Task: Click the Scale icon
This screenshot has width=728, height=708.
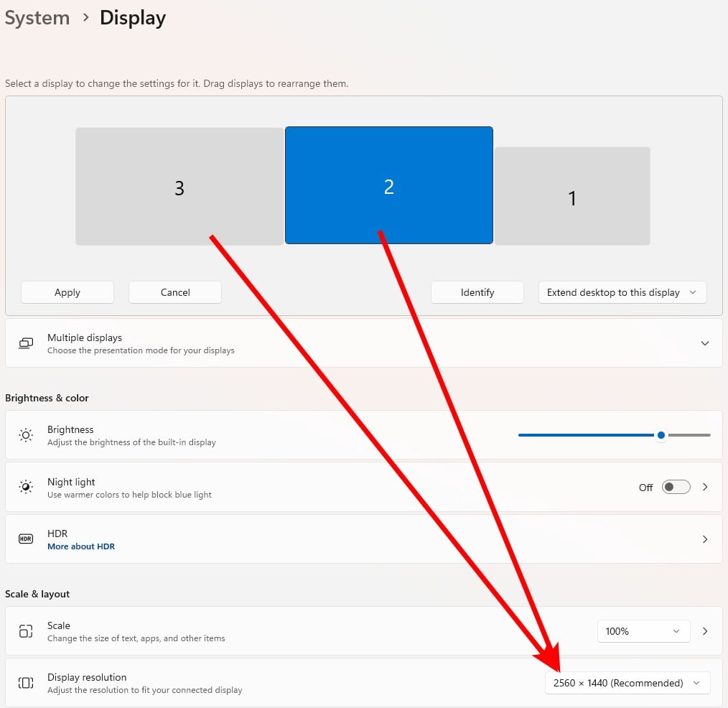Action: (x=26, y=631)
